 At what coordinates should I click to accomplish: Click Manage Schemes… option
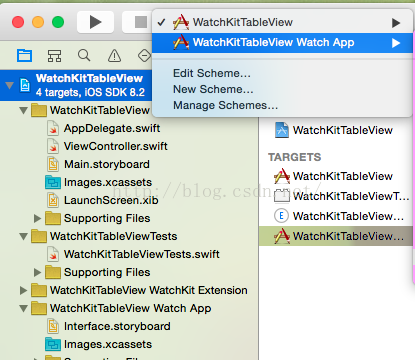click(225, 105)
